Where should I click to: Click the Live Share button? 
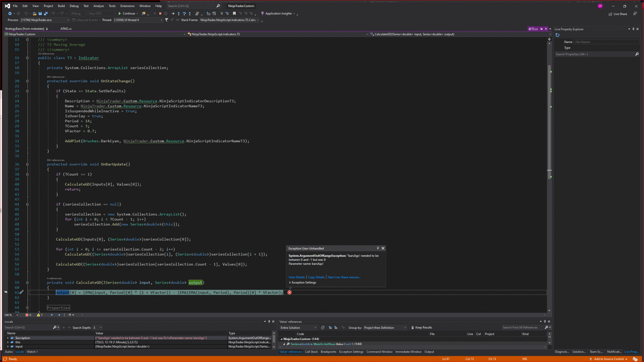[x=618, y=14]
